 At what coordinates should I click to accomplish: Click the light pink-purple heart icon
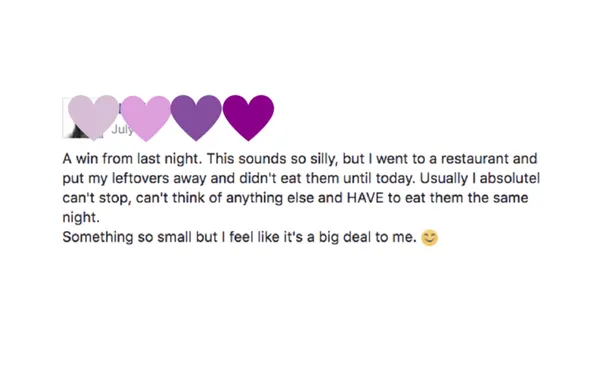(146, 118)
